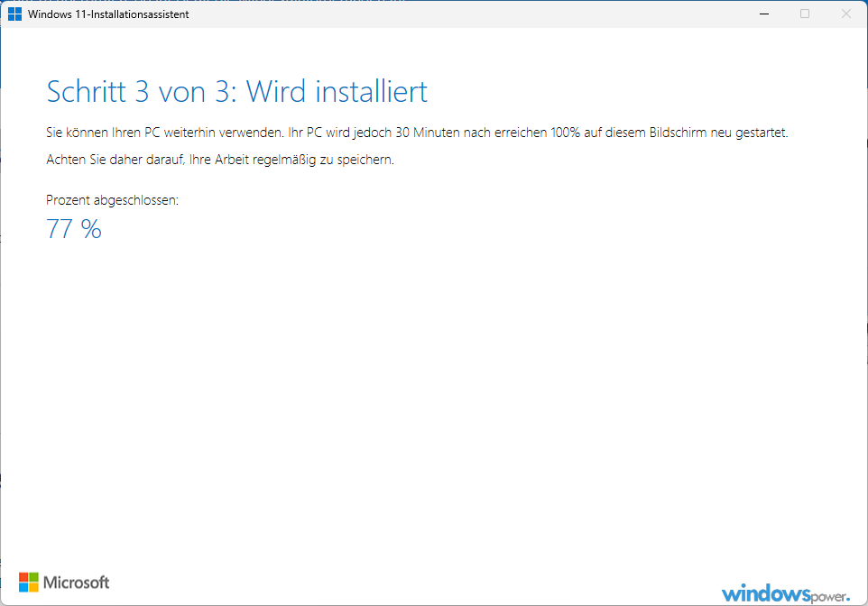Minimize the Windows 11-Installationsassistent window
The image size is (868, 606).
point(764,14)
